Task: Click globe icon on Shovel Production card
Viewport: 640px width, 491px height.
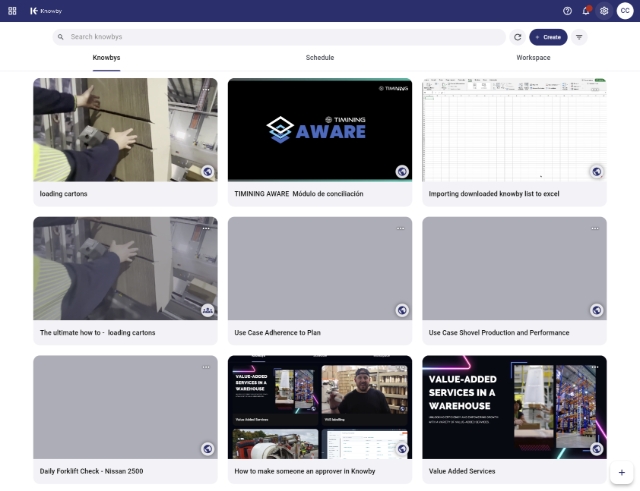Action: point(597,311)
